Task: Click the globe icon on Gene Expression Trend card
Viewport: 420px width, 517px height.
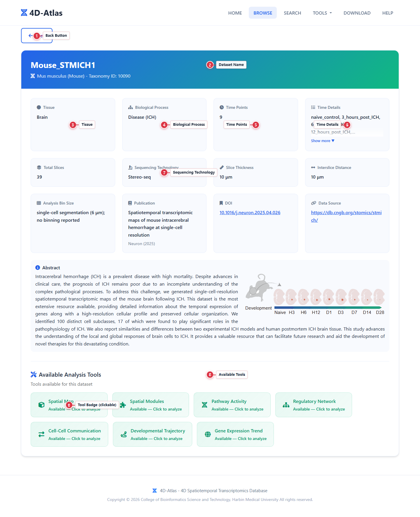Action: click(208, 434)
